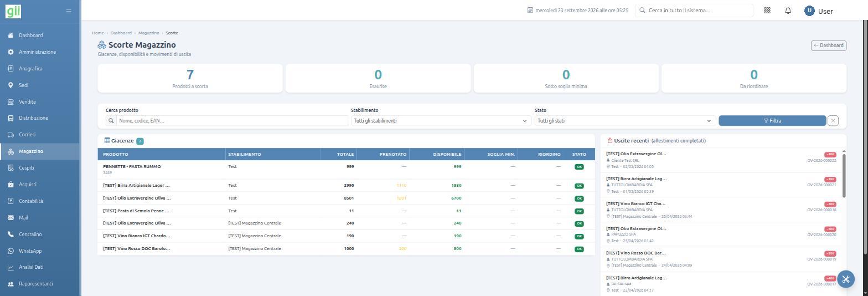Collapse the sidebar with hamburger icon
This screenshot has height=296, width=868.
[69, 11]
